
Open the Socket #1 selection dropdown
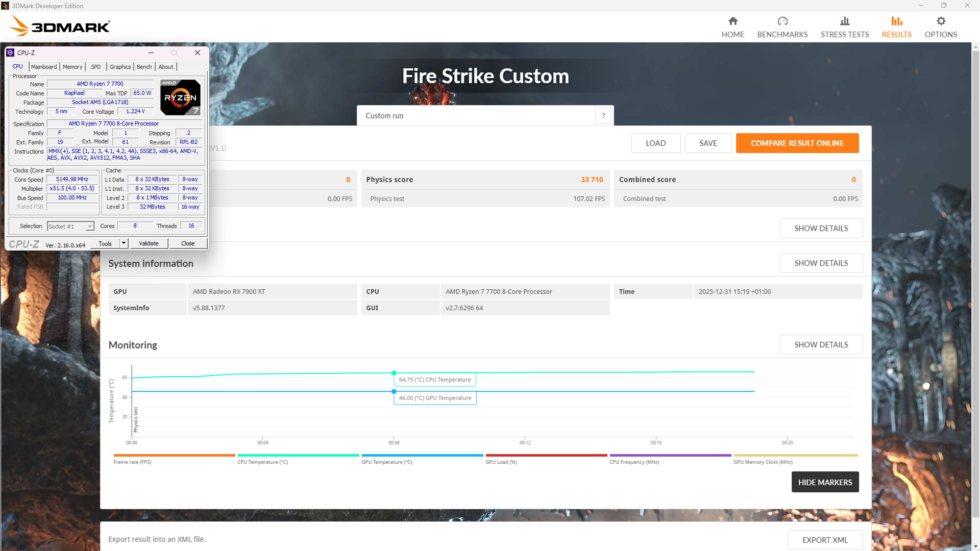coord(90,227)
